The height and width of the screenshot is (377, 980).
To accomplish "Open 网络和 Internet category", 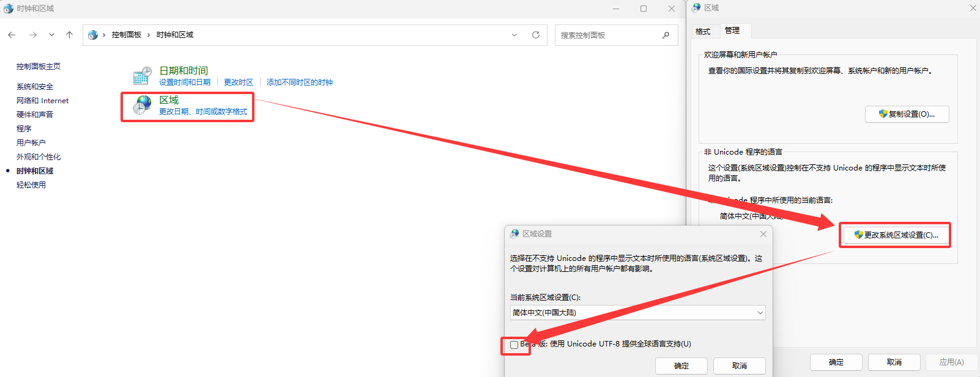I will pos(42,101).
